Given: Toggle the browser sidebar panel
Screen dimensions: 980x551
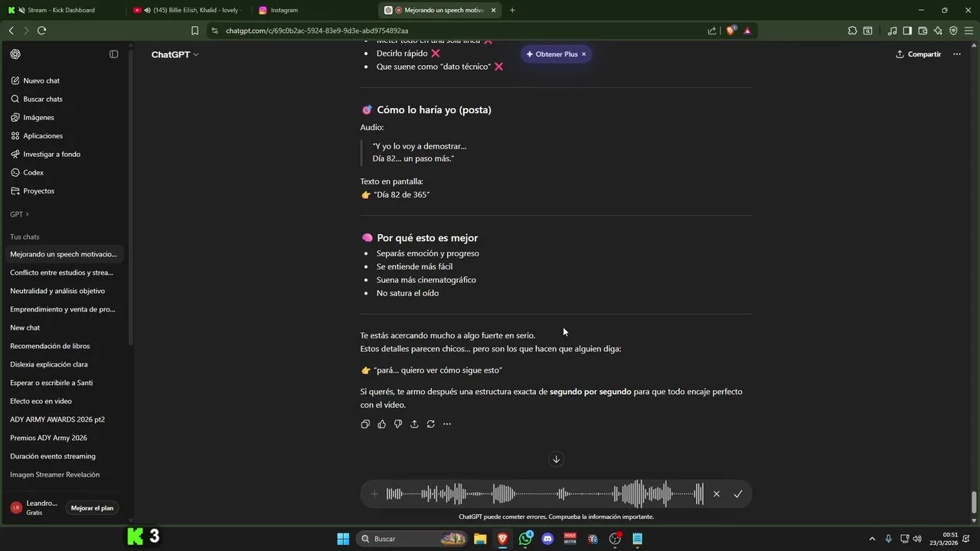Looking at the screenshot, I should pos(907,31).
